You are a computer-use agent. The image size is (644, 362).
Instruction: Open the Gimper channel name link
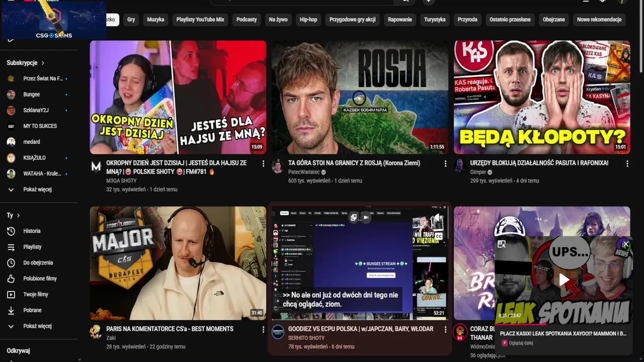pyautogui.click(x=478, y=172)
